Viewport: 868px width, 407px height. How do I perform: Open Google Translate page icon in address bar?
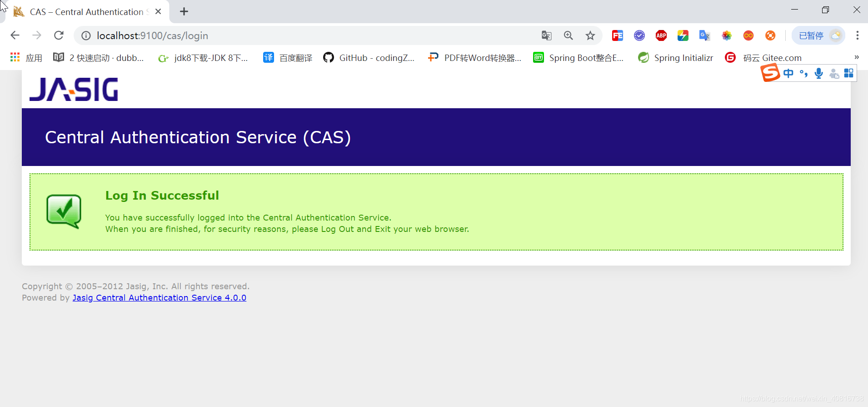click(x=547, y=35)
